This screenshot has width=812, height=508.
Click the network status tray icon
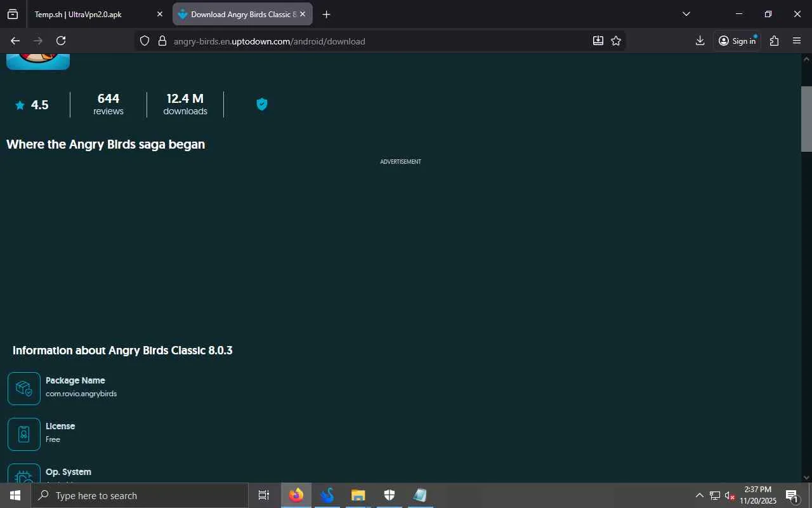(x=715, y=495)
